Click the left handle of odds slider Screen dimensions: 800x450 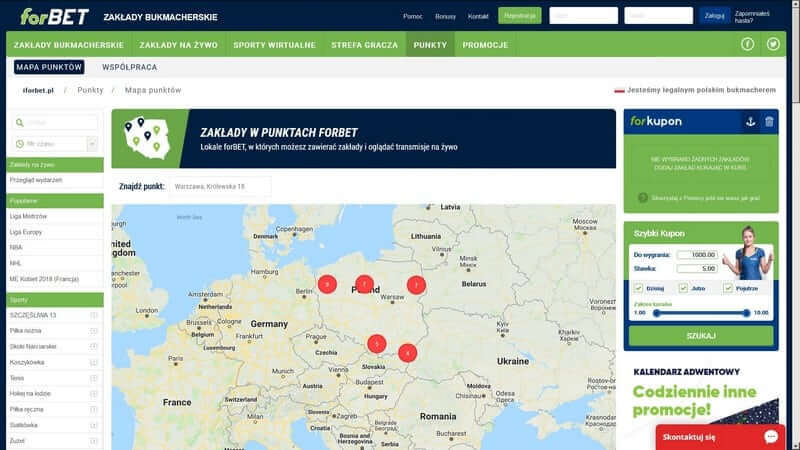(657, 313)
